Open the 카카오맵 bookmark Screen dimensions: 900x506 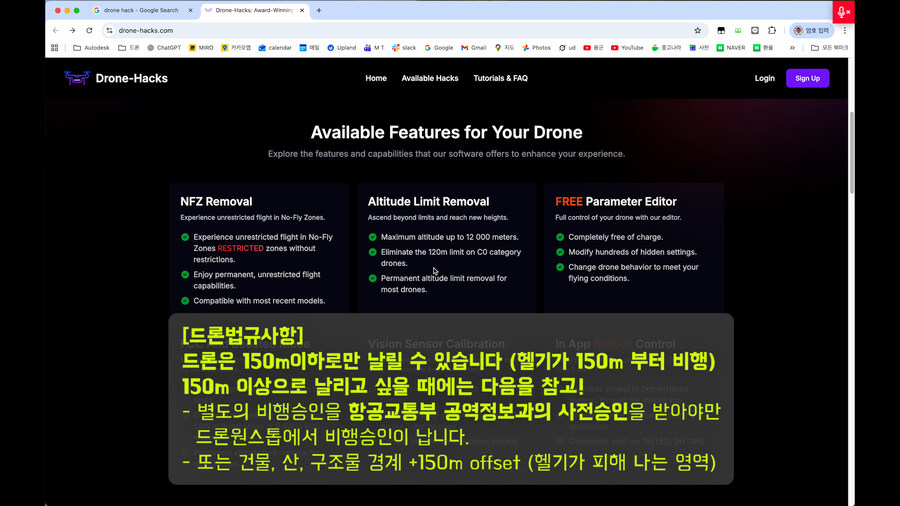[x=236, y=48]
